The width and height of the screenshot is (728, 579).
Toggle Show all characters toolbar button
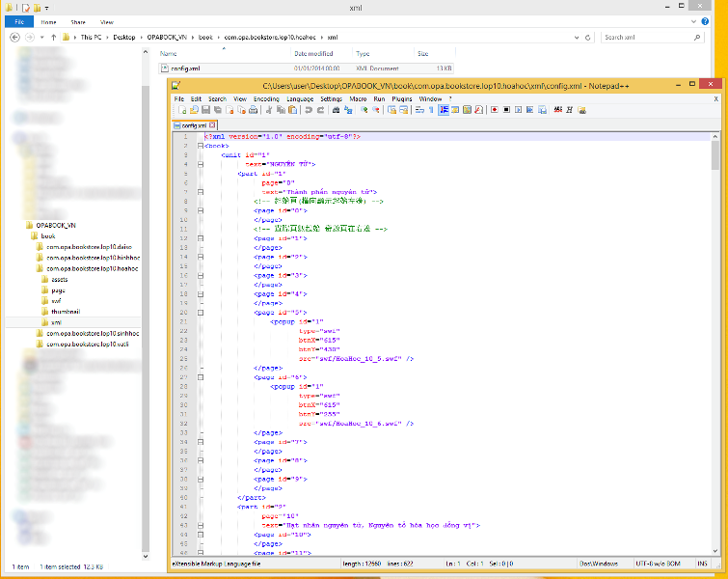pyautogui.click(x=431, y=111)
